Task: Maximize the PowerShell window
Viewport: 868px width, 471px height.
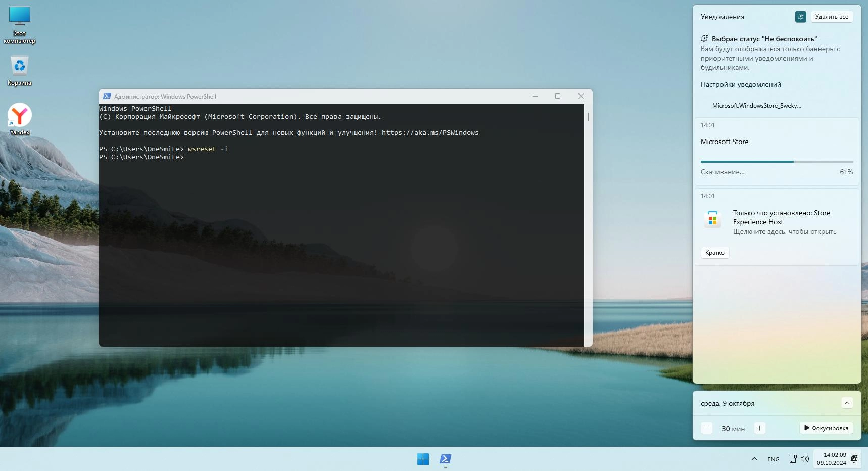Action: coord(558,96)
